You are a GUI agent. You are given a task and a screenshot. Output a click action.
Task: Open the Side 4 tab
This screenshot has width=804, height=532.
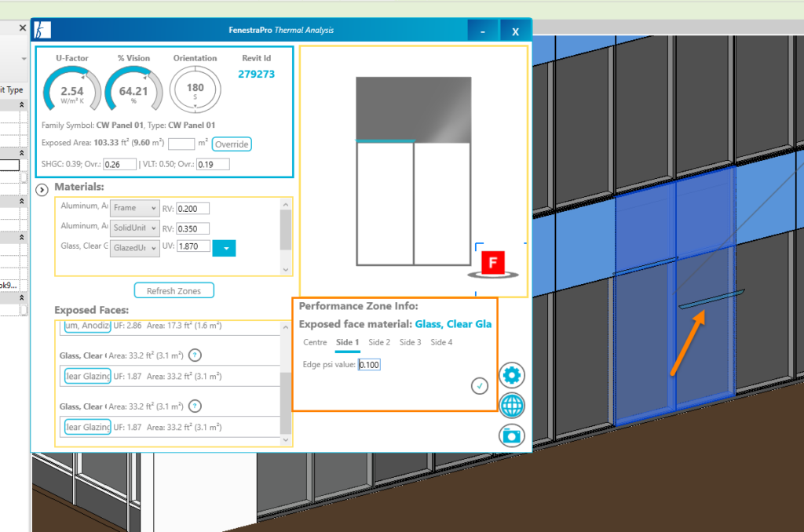(x=441, y=342)
